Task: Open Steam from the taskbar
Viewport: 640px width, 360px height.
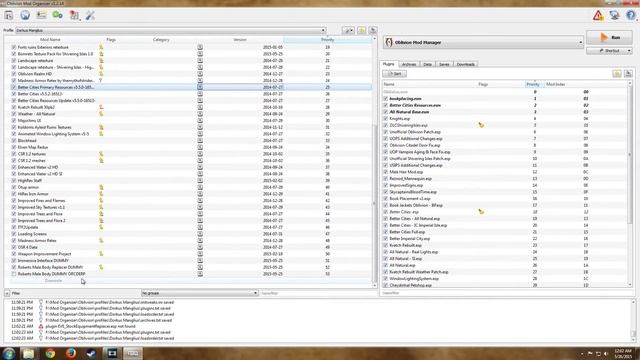Action: point(91,353)
